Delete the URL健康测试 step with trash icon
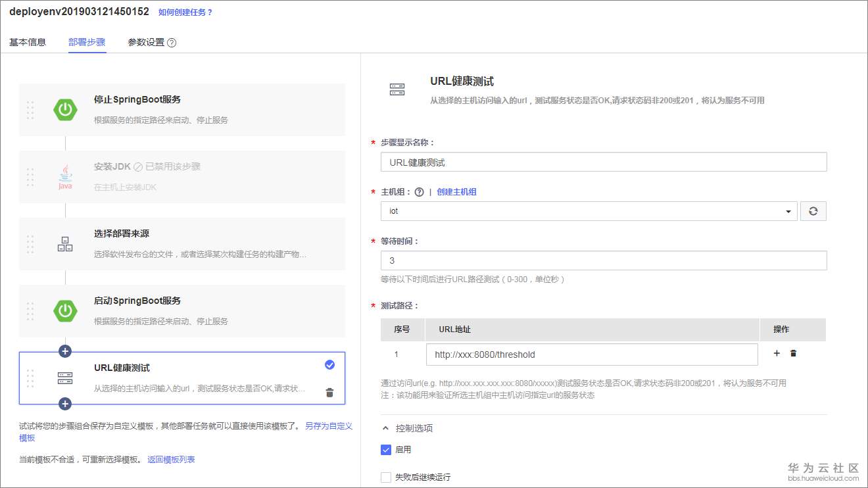The height and width of the screenshot is (488, 868). tap(329, 393)
